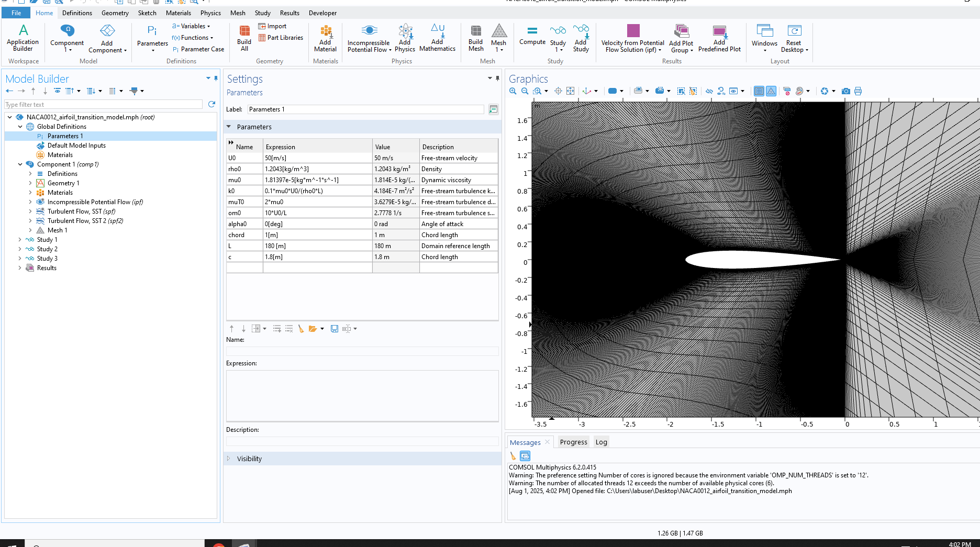Image resolution: width=980 pixels, height=547 pixels.
Task: Toggle the Graphics grid display button
Action: point(759,91)
